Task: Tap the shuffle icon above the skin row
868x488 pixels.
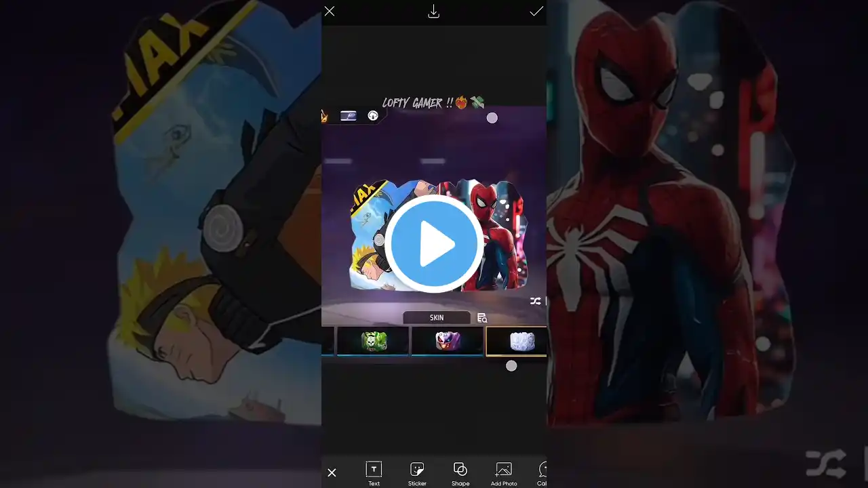Action: click(535, 301)
